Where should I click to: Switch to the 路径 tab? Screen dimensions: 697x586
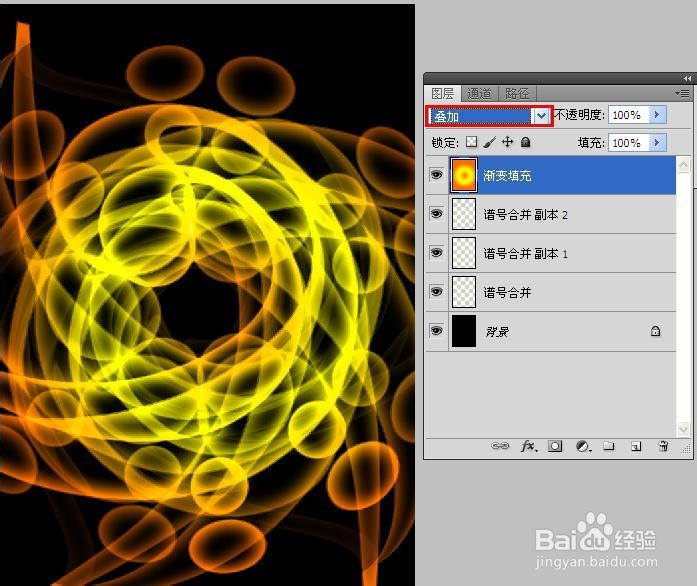(x=517, y=93)
